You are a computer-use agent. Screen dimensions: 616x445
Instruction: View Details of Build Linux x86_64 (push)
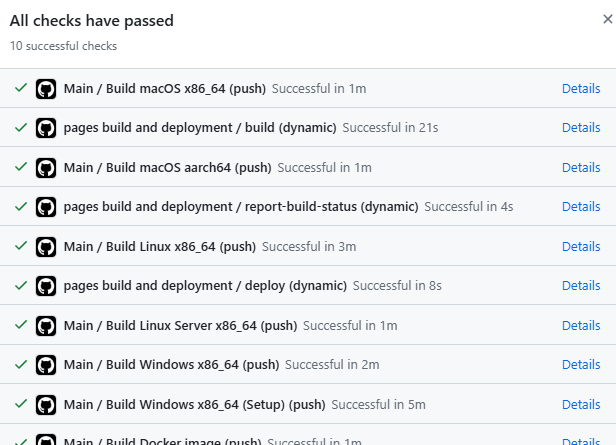pyautogui.click(x=580, y=246)
